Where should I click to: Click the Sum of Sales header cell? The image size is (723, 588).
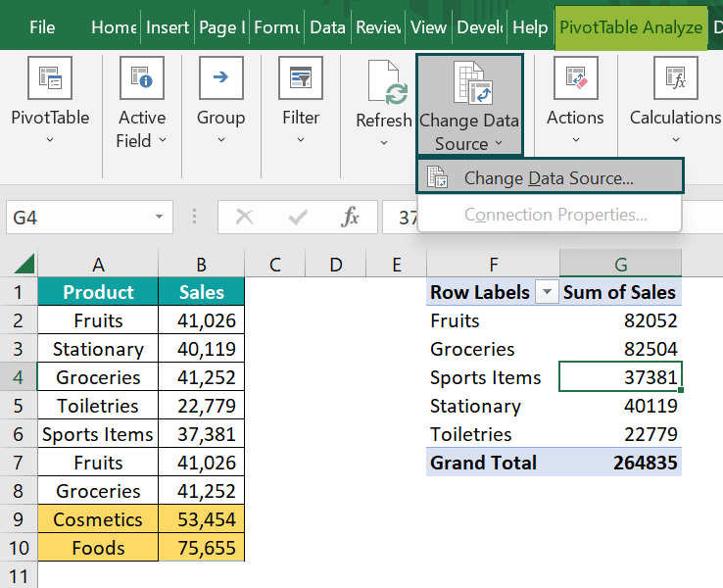pos(621,292)
